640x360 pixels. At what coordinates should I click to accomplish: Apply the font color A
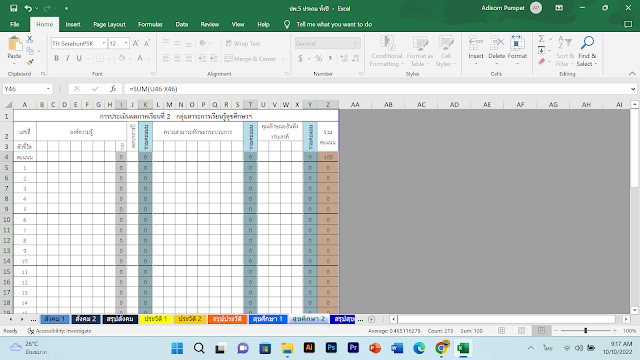tap(140, 58)
